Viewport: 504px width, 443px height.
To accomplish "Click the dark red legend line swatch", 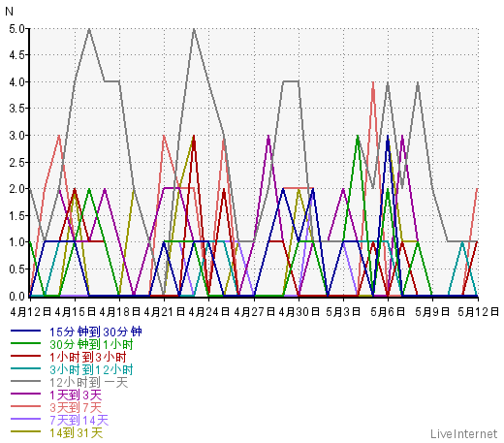I will [x=25, y=356].
